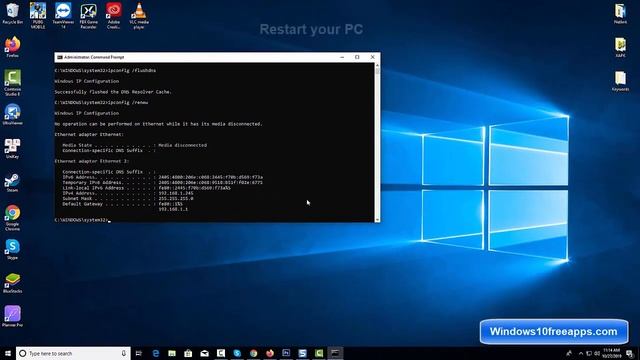Image resolution: width=640 pixels, height=360 pixels.
Task: Click the microphone icon in search box
Action: pos(124,353)
